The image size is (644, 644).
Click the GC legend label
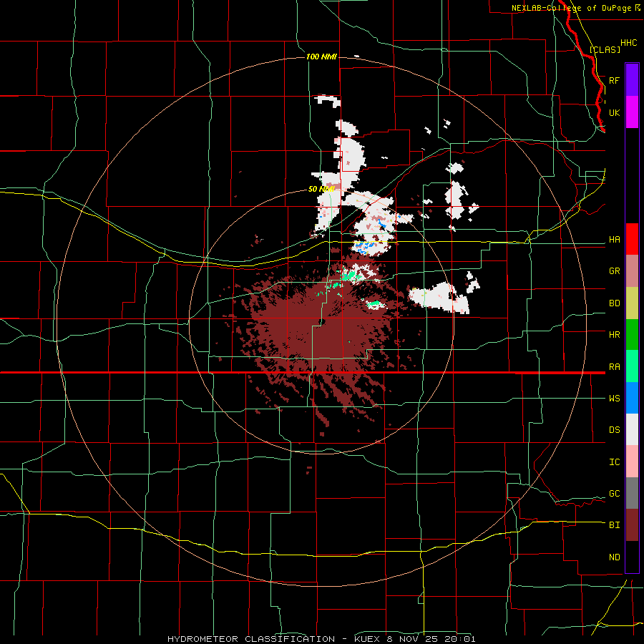(614, 494)
